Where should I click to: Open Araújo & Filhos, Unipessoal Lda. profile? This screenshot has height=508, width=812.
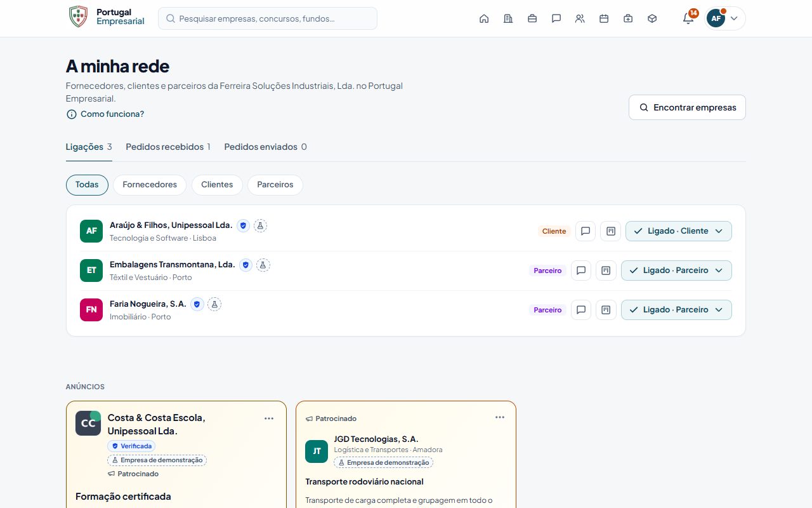pos(171,225)
